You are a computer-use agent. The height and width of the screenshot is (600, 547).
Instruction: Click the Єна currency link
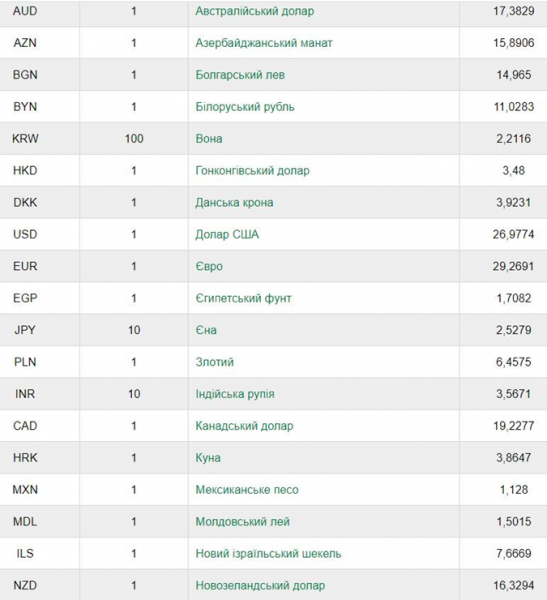(206, 330)
